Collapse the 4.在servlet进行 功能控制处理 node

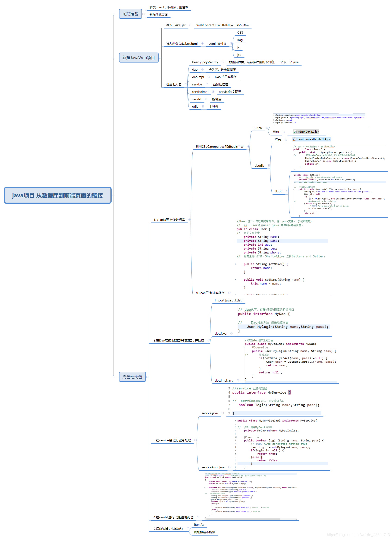(x=198, y=517)
